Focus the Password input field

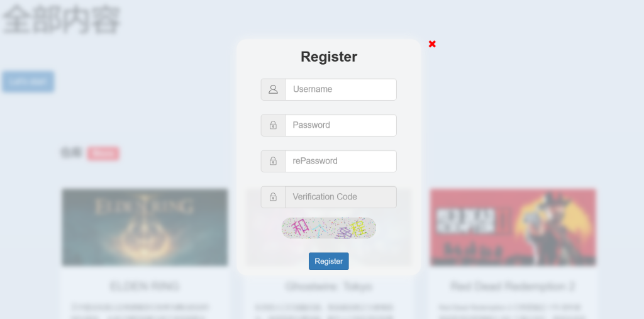coord(340,125)
